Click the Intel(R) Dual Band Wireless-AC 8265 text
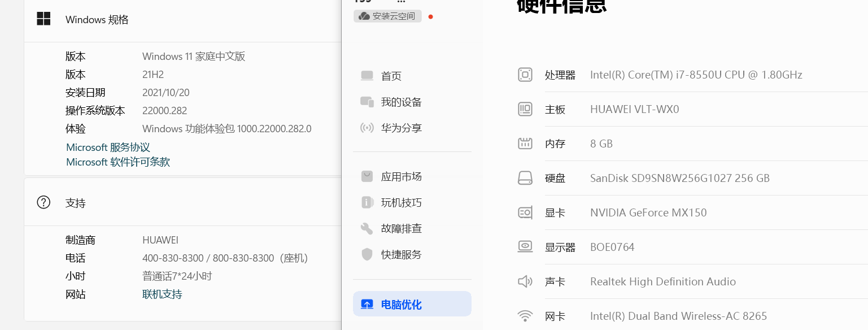This screenshot has height=330, width=868. pos(679,316)
